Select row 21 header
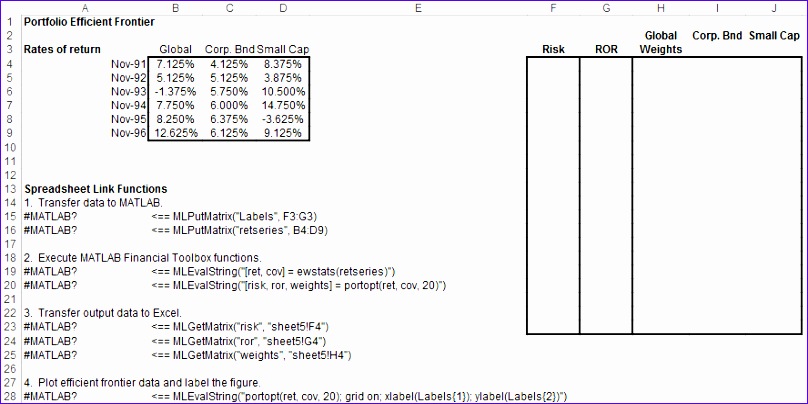The image size is (808, 404). click(10, 299)
